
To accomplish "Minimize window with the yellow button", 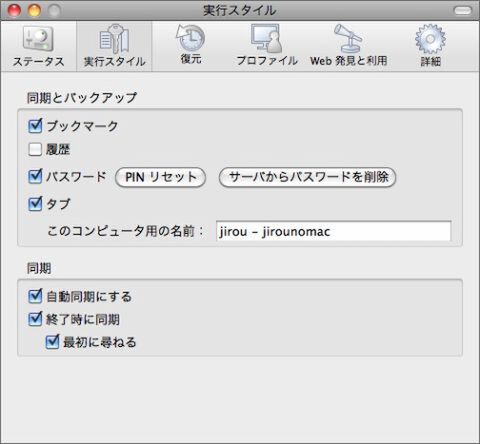I will click(x=34, y=10).
